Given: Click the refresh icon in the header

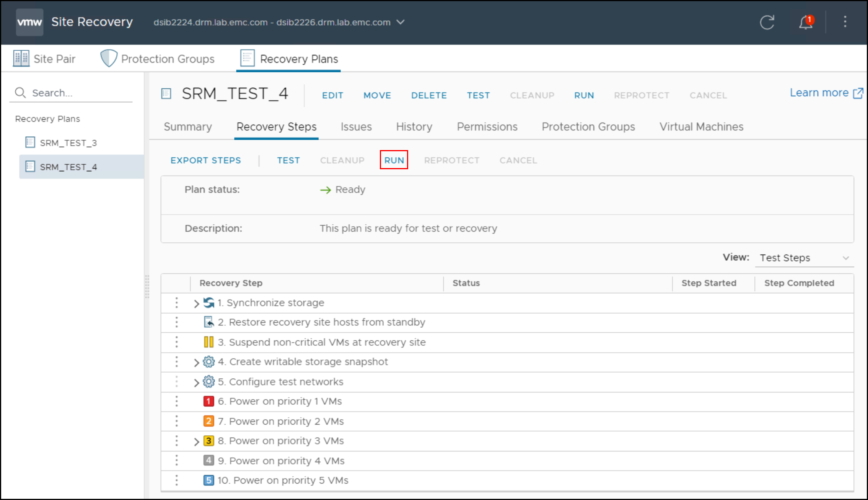Looking at the screenshot, I should pos(767,22).
